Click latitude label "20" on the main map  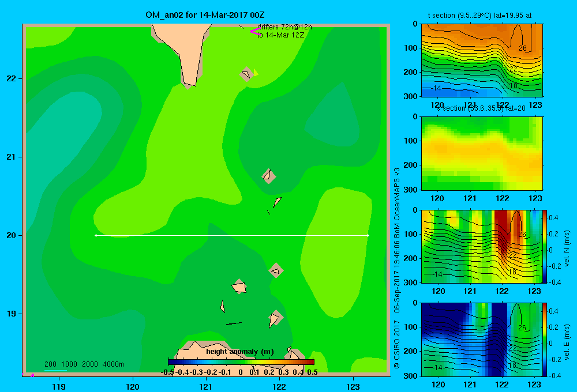point(11,235)
